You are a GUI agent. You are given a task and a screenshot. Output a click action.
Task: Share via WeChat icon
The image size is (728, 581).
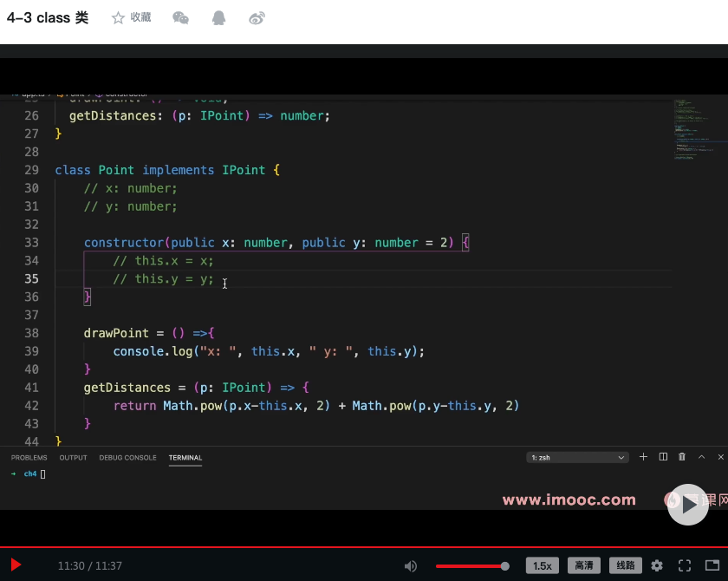(180, 18)
